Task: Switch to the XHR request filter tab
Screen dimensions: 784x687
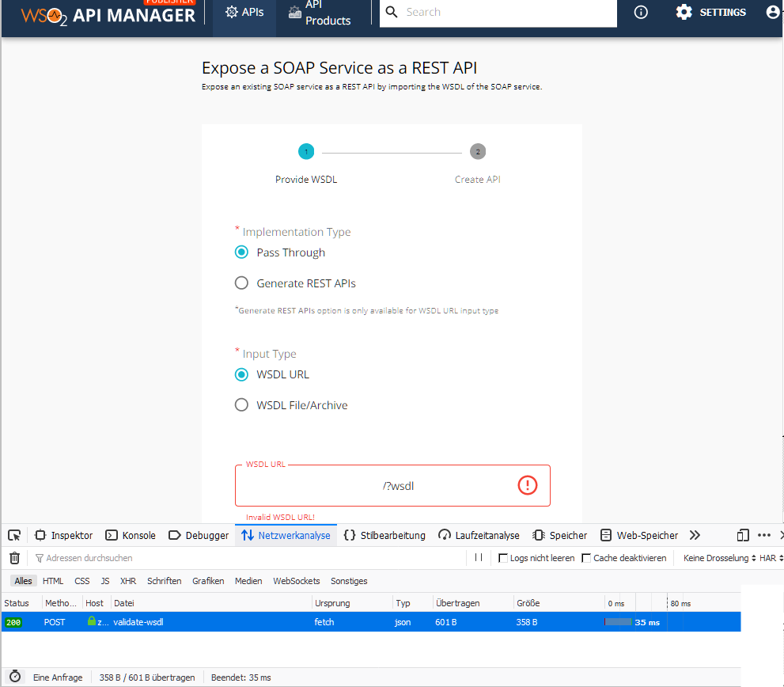Action: tap(127, 580)
